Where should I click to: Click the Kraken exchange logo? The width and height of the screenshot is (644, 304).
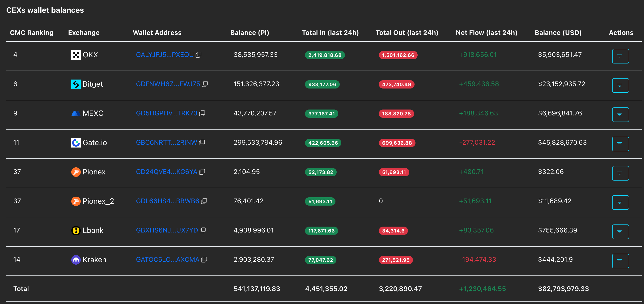pos(76,260)
